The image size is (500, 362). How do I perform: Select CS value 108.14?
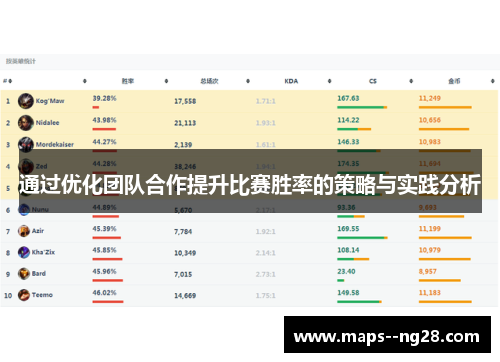(x=348, y=250)
